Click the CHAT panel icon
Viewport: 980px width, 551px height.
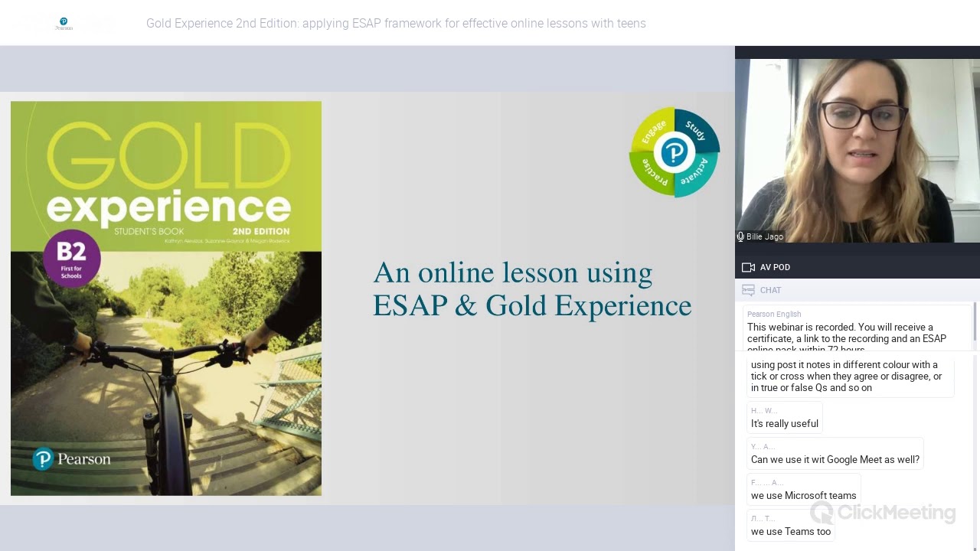[748, 290]
